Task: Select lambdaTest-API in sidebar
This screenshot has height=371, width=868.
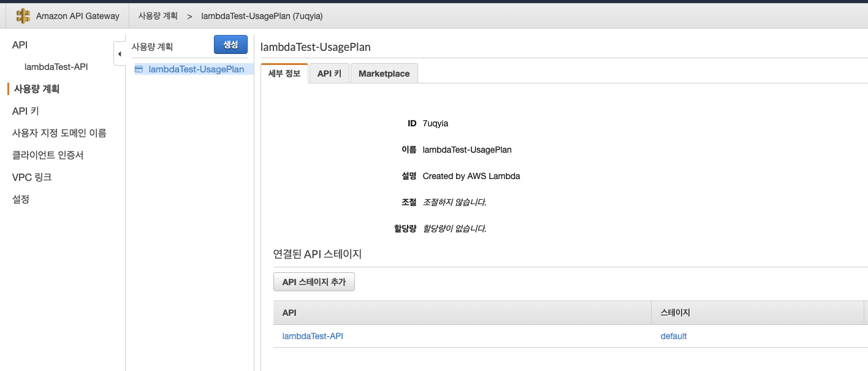Action: coord(56,67)
